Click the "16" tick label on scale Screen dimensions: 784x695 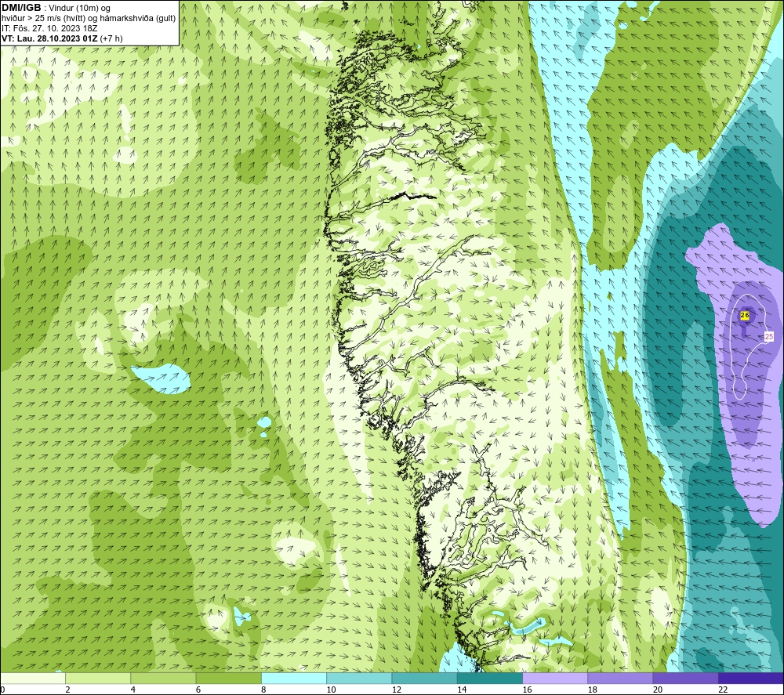point(527,690)
